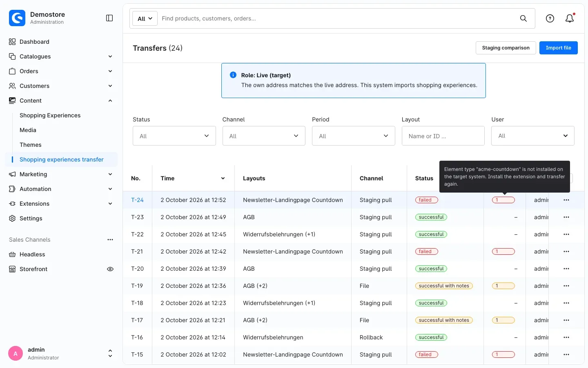The height and width of the screenshot is (368, 588).
Task: Toggle Storefront visibility eye icon
Action: [110, 269]
